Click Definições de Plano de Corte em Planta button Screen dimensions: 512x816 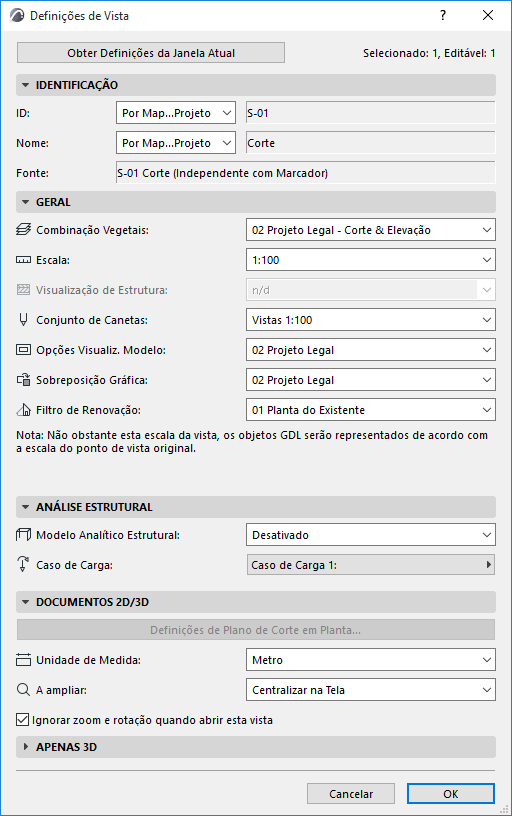point(255,630)
